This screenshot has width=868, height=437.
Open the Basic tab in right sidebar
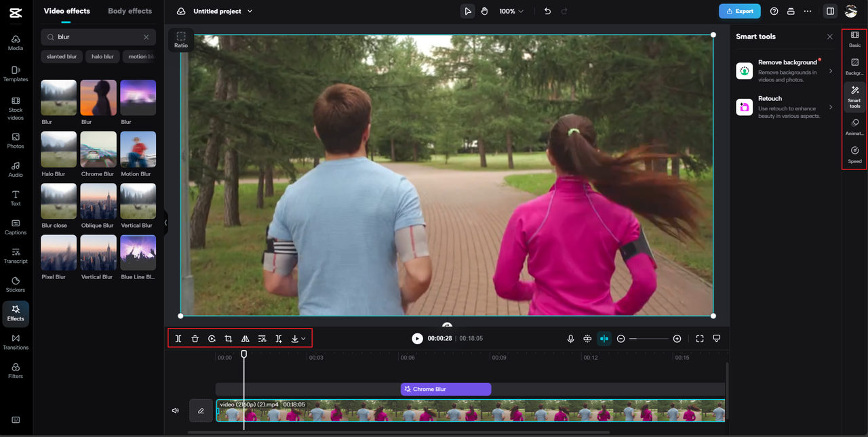pyautogui.click(x=855, y=39)
